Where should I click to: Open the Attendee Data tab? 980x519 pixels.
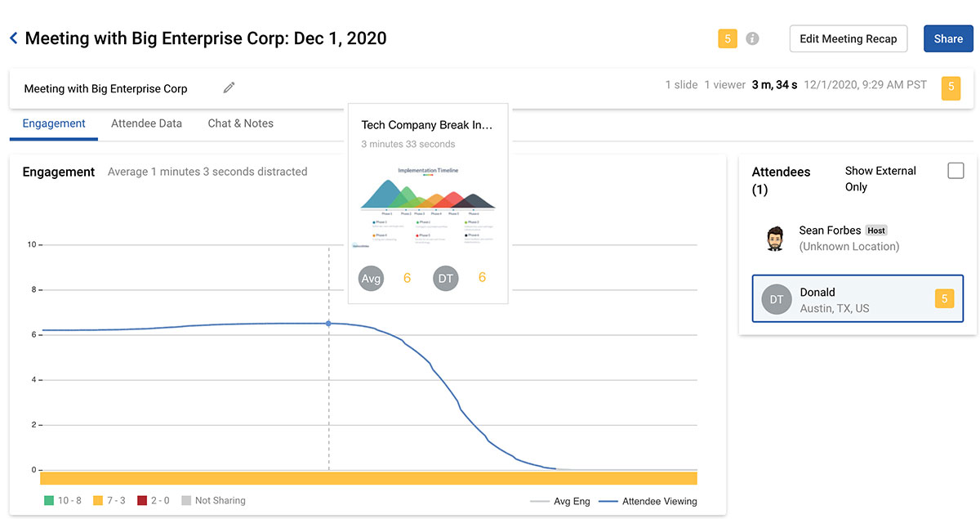tap(146, 123)
